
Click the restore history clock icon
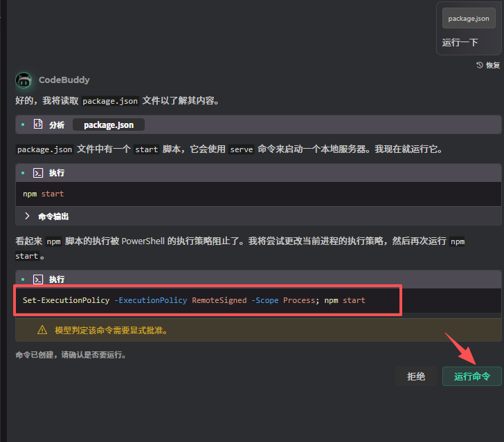click(480, 65)
